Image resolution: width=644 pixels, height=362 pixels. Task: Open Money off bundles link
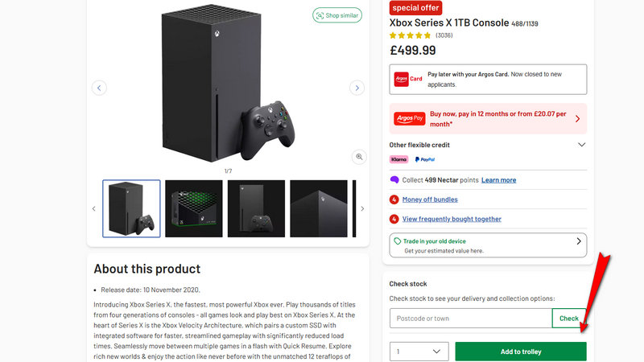pos(429,200)
